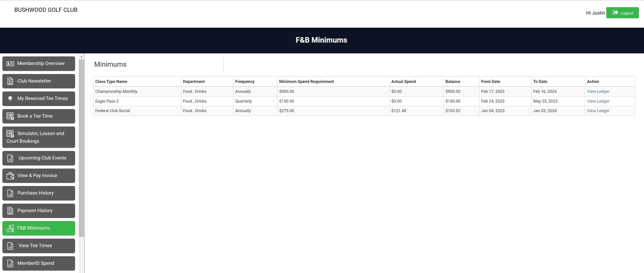This screenshot has width=644, height=273.
Task: Click the Club Newsletter document icon
Action: click(x=10, y=81)
